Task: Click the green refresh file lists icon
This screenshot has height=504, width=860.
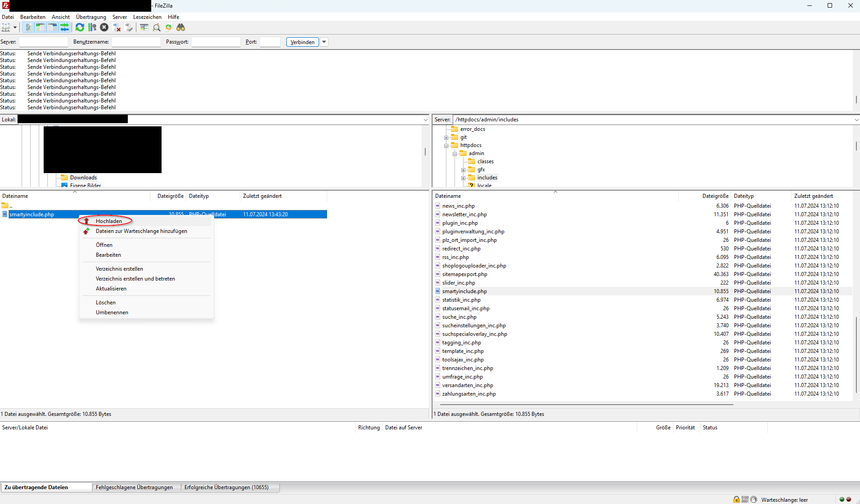Action: click(80, 27)
